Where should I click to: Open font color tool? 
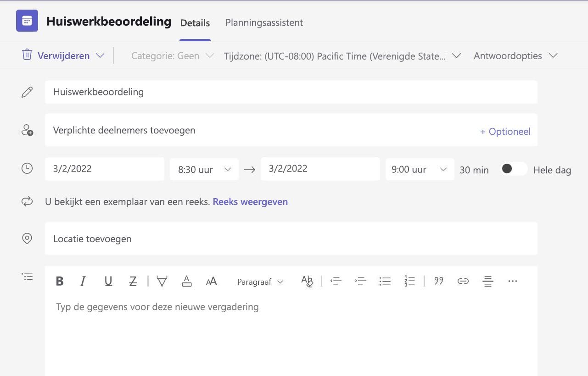[x=186, y=281]
